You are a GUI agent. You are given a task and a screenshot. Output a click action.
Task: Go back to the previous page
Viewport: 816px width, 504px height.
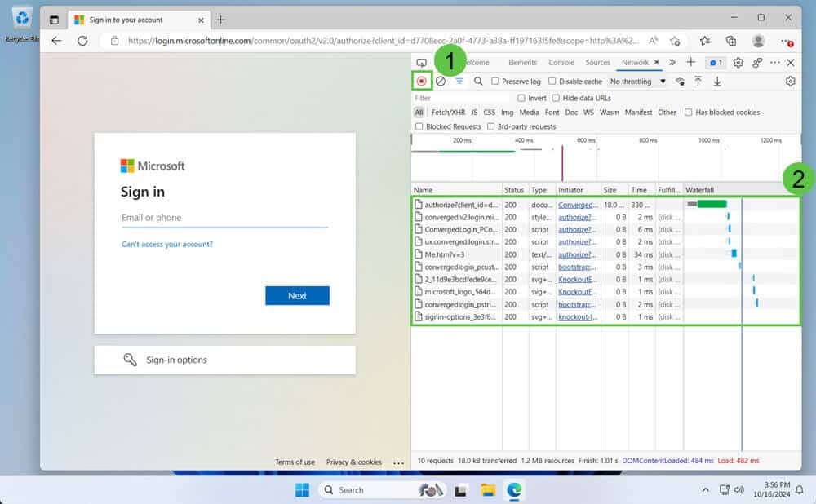57,41
